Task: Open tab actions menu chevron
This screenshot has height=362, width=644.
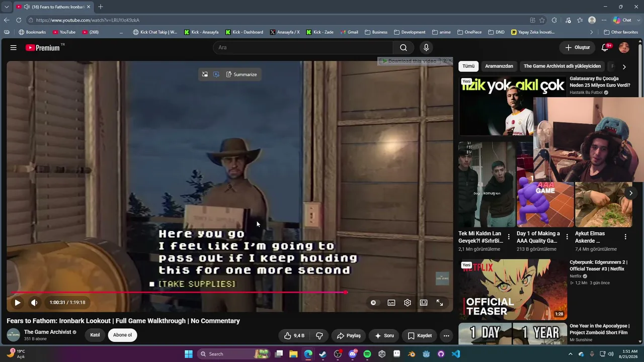Action: coord(7,7)
